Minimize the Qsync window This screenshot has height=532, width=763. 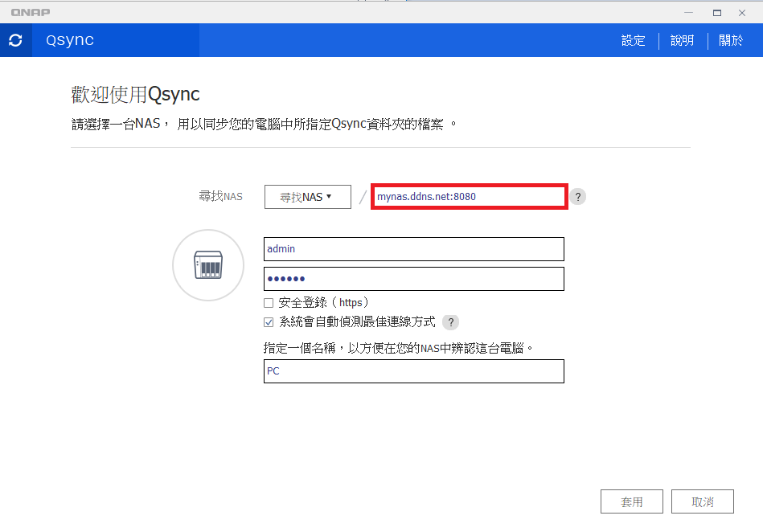[688, 12]
